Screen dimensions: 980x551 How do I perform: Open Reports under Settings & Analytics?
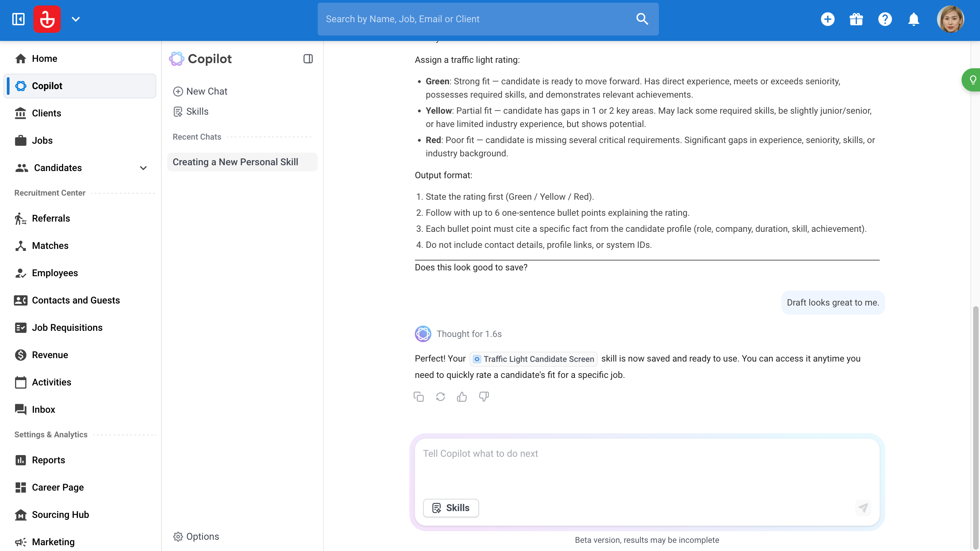pyautogui.click(x=80, y=460)
